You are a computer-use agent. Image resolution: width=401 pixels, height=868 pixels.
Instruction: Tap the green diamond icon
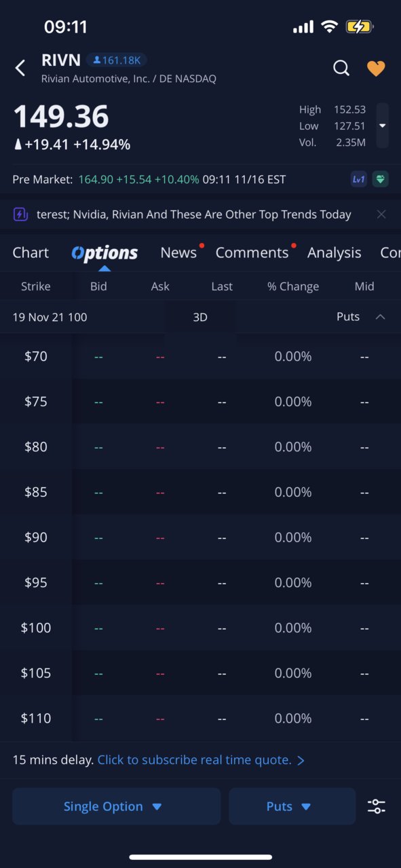tap(381, 179)
